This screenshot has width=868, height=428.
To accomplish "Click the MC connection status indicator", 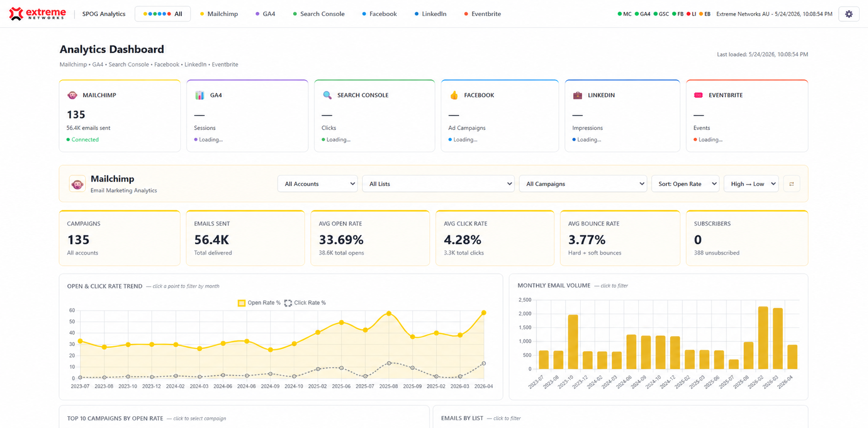I will pos(625,14).
